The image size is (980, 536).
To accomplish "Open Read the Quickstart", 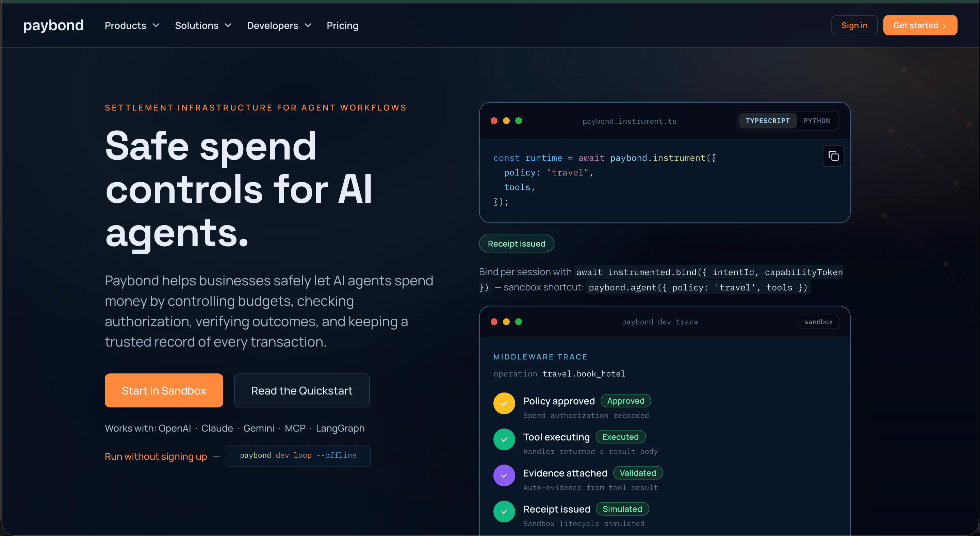I will [x=302, y=391].
